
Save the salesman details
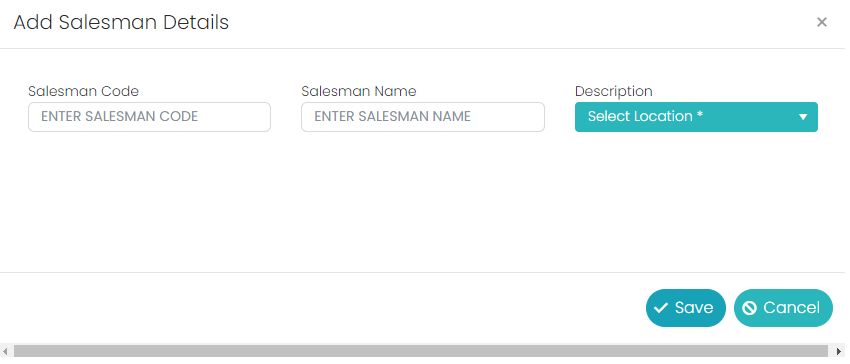[685, 308]
